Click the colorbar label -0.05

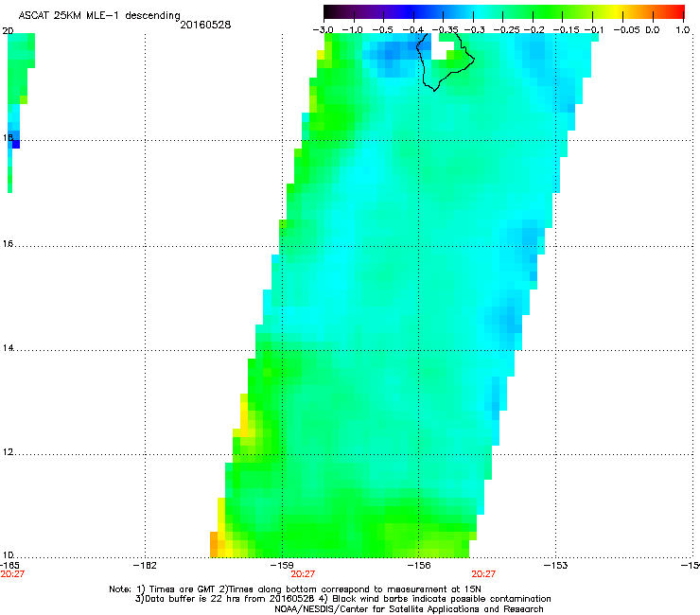tap(627, 30)
